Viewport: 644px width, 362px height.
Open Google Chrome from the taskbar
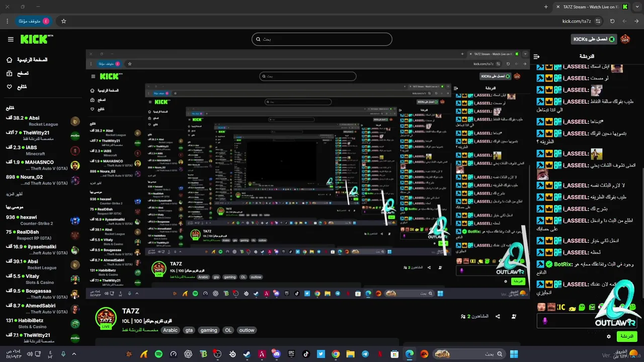pyautogui.click(x=336, y=354)
